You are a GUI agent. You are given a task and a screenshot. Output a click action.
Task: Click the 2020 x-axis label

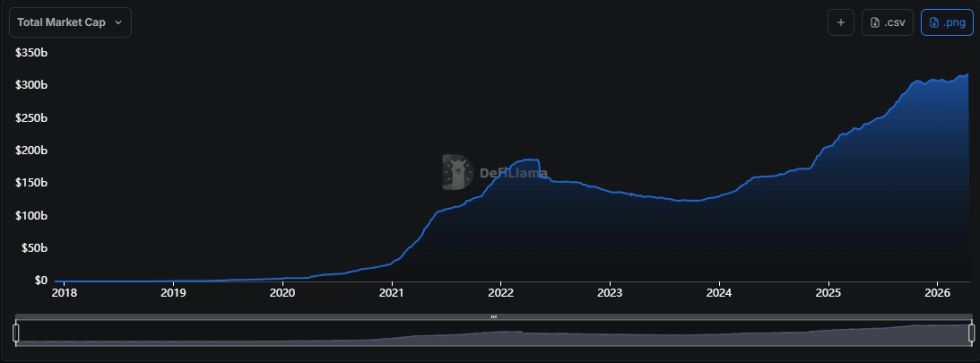tap(282, 292)
